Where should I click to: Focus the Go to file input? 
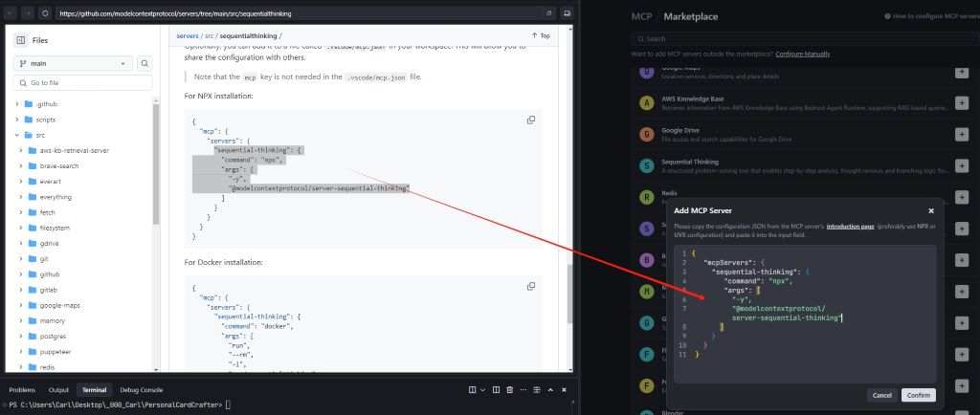[x=82, y=82]
